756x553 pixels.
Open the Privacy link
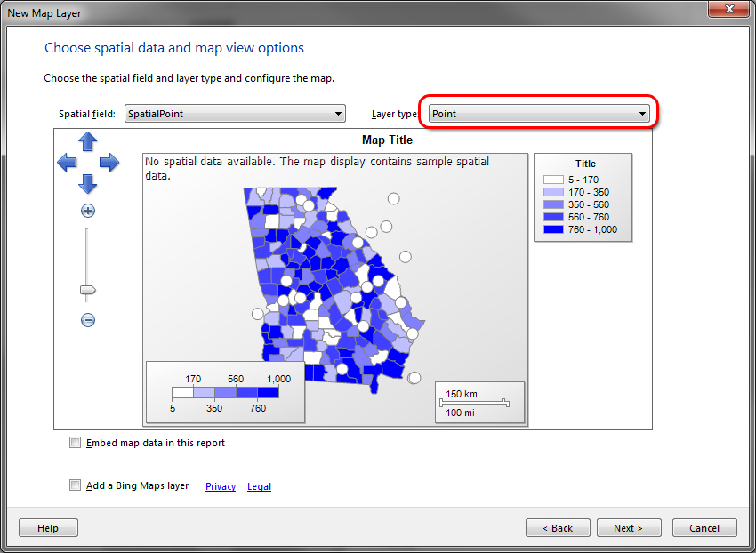(x=221, y=486)
